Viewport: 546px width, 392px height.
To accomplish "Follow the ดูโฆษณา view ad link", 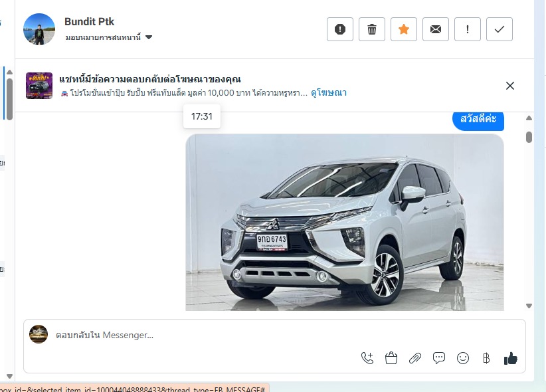I will point(328,93).
